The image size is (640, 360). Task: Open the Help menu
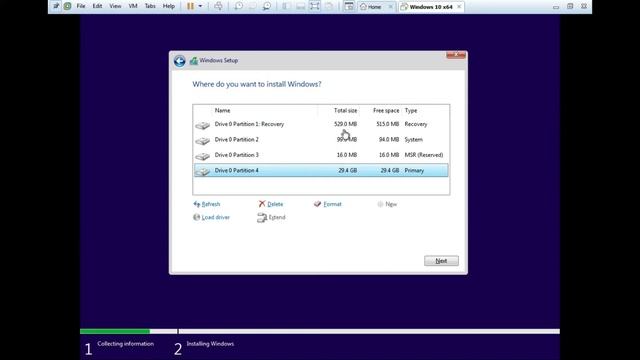169,6
